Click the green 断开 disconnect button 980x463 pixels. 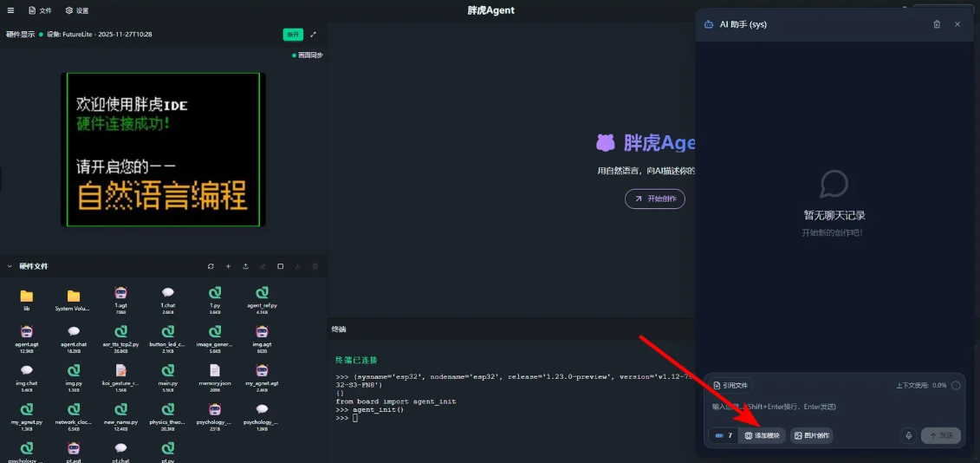tap(293, 35)
